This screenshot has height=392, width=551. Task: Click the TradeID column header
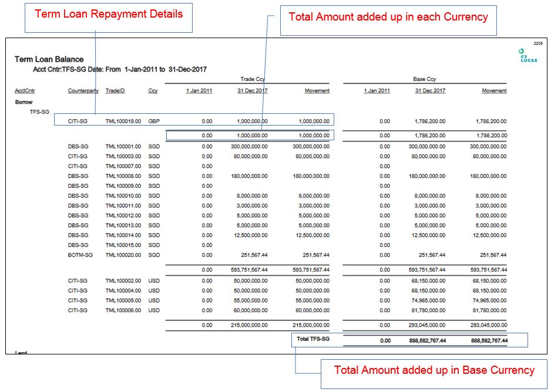point(115,90)
